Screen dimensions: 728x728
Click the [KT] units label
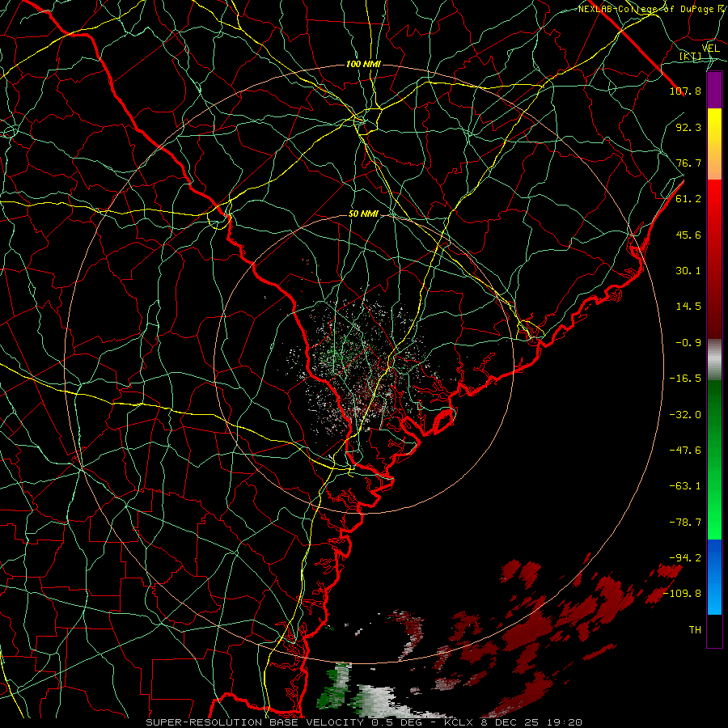click(x=691, y=56)
